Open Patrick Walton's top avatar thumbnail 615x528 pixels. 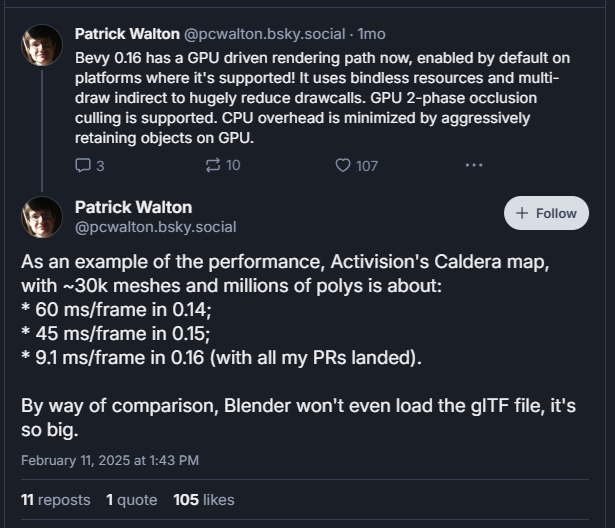[42, 45]
